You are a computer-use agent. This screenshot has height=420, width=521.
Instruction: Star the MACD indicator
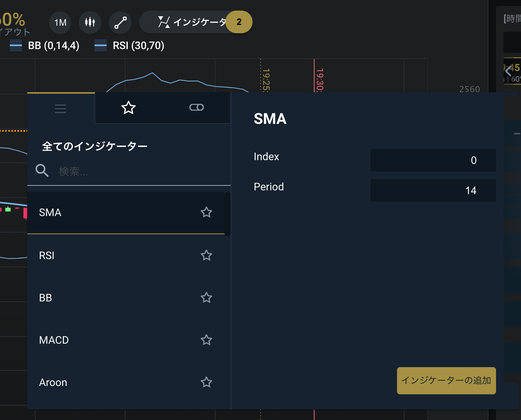coord(206,340)
